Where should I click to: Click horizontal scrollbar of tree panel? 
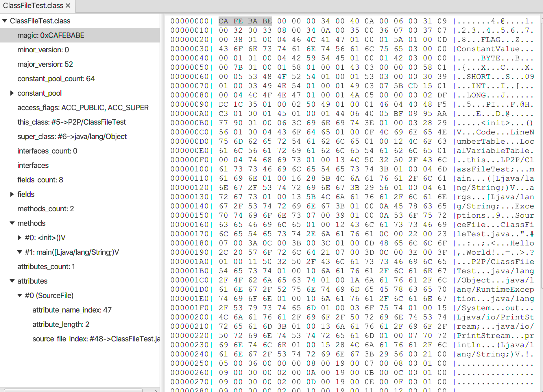(x=73, y=390)
